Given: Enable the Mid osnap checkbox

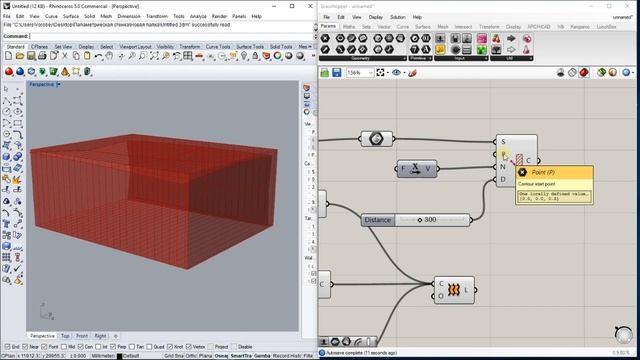Looking at the screenshot, I should tap(64, 347).
